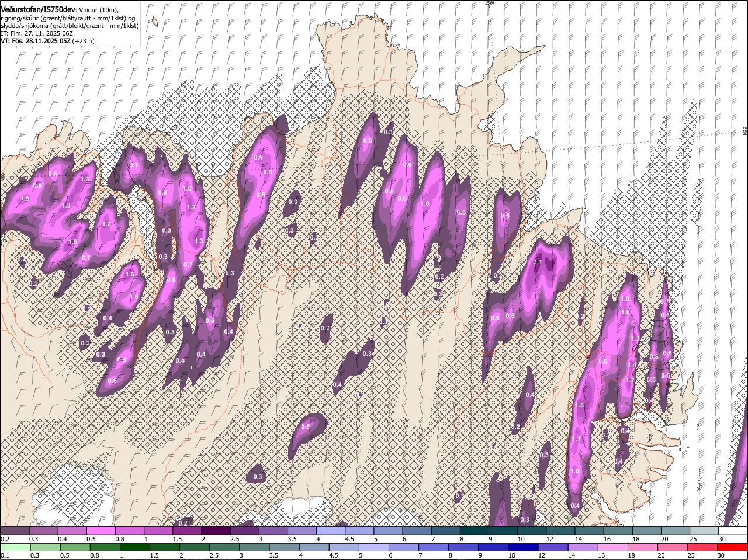
Task: Select the 3.5 label in the upper legend row
Action: (293, 539)
